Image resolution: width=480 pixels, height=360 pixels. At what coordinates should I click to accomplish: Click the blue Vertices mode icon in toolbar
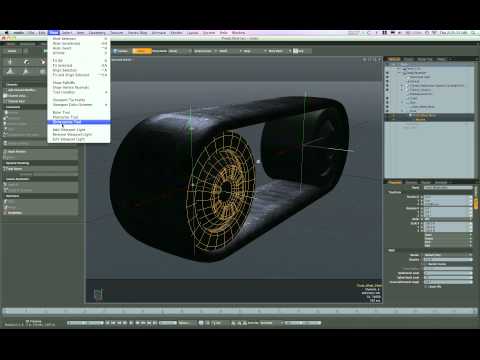pos(121,51)
